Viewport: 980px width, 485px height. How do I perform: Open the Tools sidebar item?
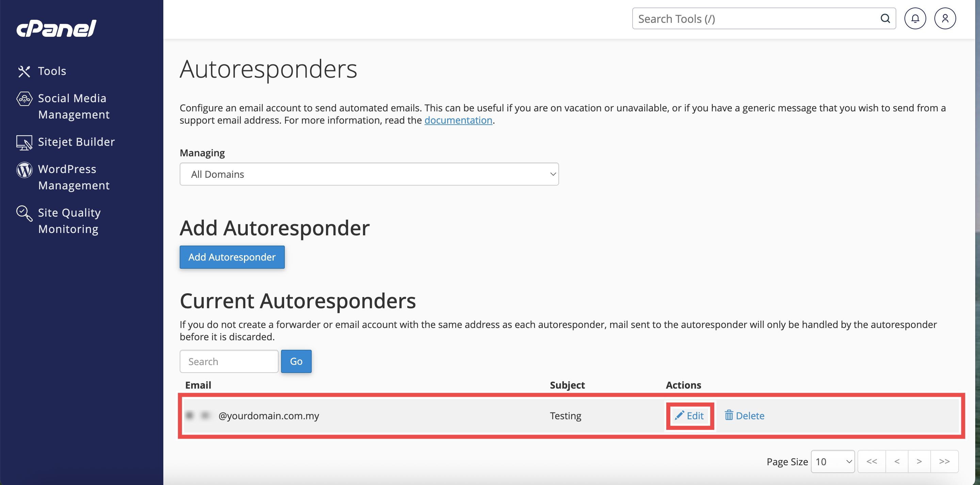tap(52, 71)
